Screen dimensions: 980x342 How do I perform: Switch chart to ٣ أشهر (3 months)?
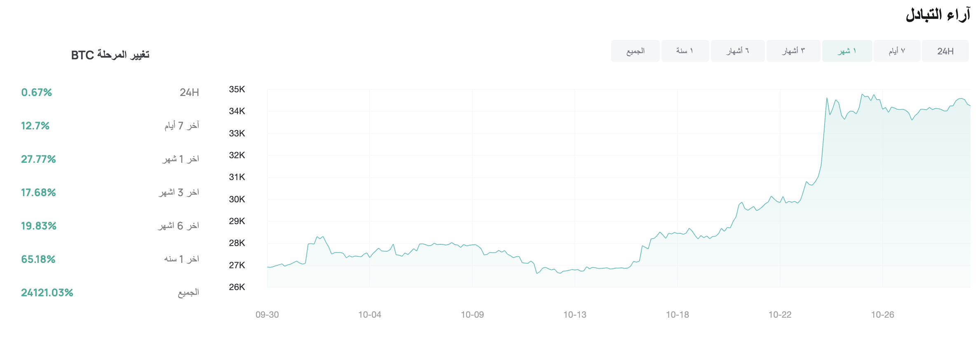click(793, 51)
